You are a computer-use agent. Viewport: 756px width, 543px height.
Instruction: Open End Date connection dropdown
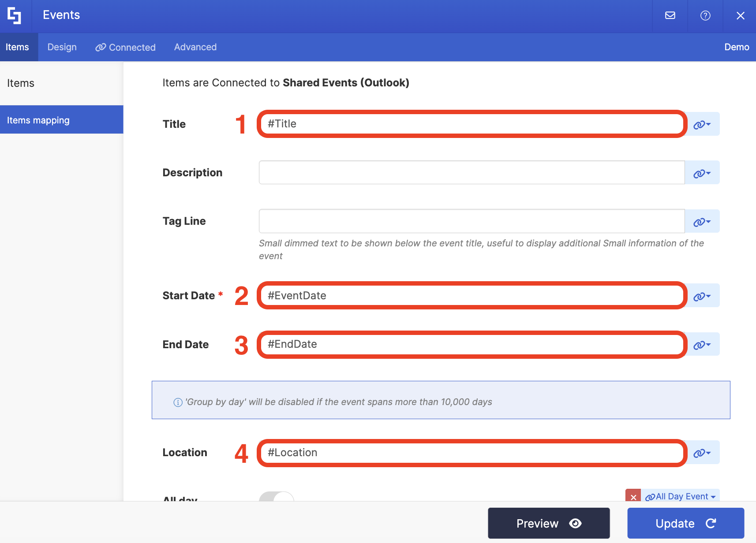coord(702,344)
